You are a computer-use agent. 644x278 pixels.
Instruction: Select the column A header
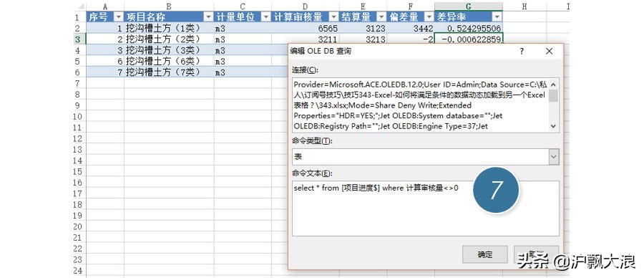coord(105,6)
